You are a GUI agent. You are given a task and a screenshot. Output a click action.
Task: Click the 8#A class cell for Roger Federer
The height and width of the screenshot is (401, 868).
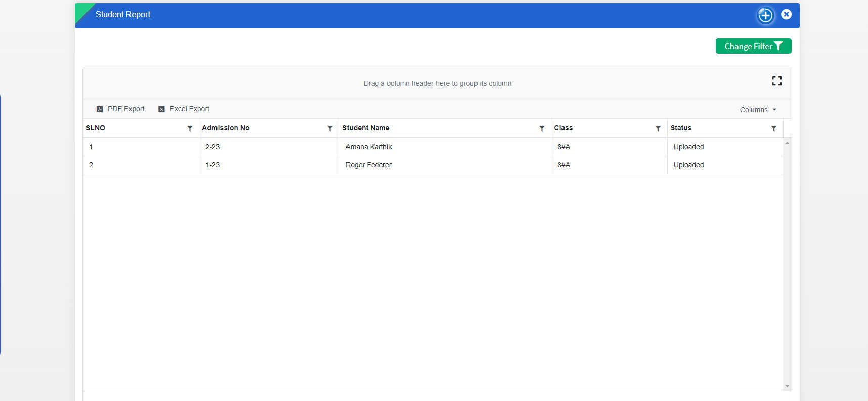point(609,165)
